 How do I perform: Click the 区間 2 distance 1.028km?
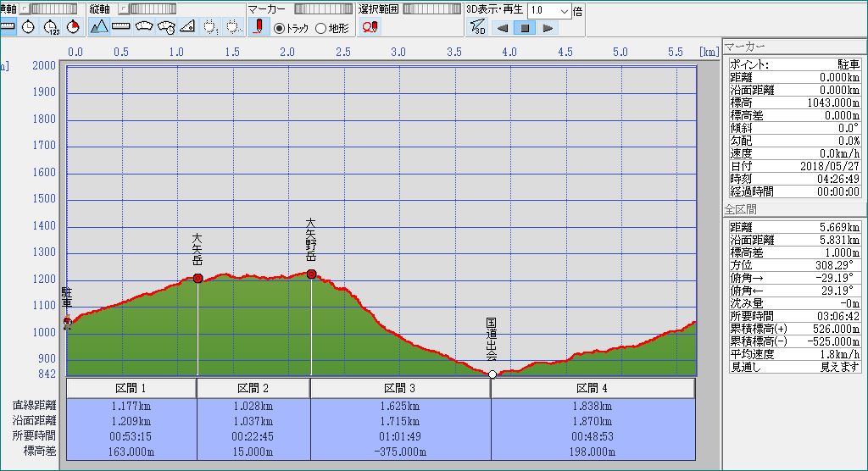point(253,406)
